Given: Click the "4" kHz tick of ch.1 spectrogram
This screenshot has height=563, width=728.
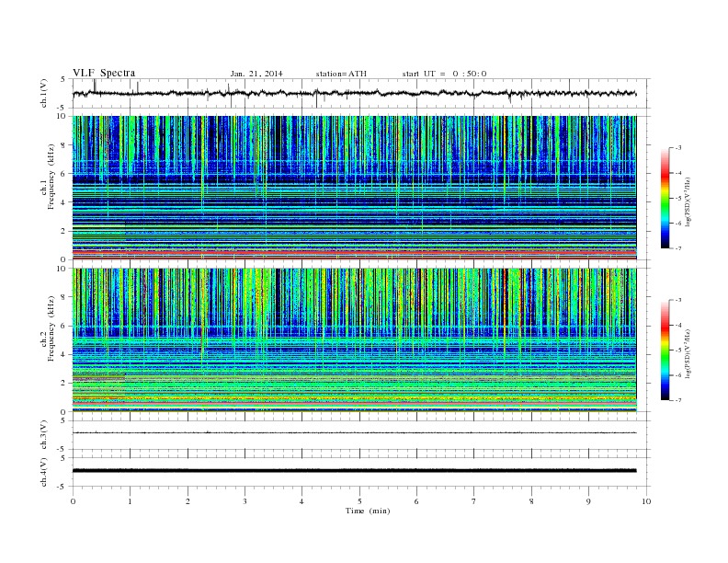Looking at the screenshot, I should point(63,202).
